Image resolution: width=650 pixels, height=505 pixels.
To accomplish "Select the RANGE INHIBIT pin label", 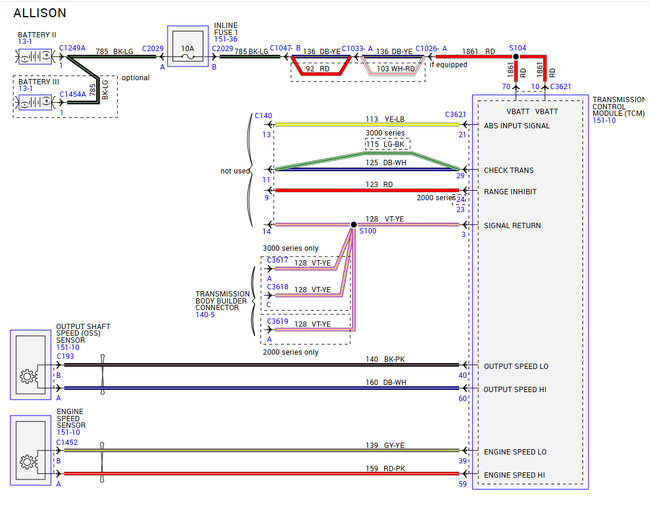I will coord(510,192).
